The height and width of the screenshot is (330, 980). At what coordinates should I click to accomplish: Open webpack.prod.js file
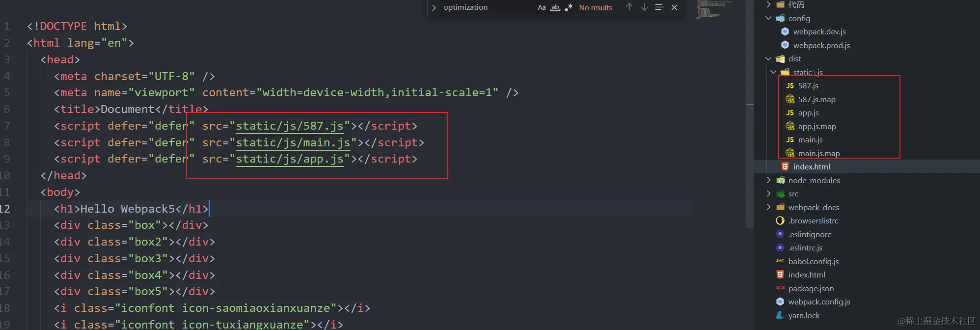tap(821, 45)
